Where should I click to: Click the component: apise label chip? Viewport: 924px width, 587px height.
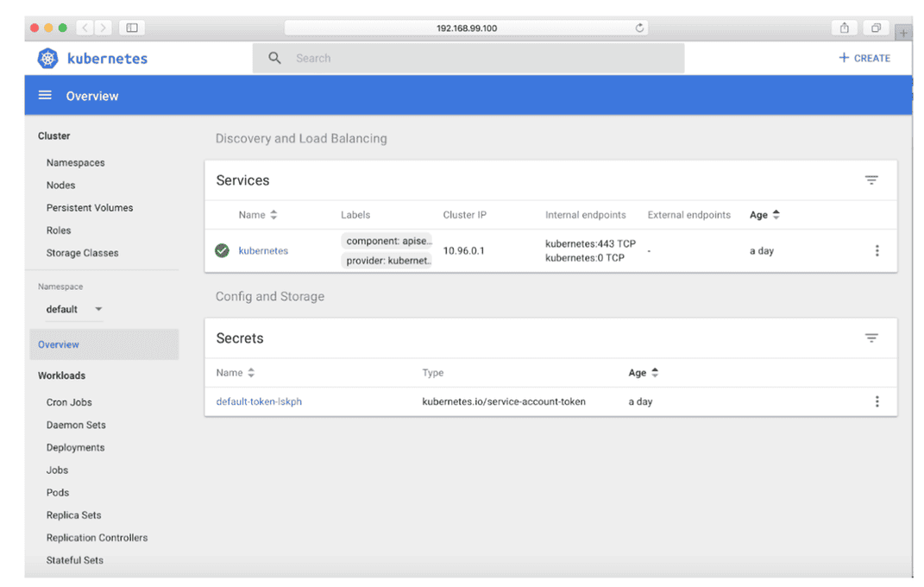(387, 241)
